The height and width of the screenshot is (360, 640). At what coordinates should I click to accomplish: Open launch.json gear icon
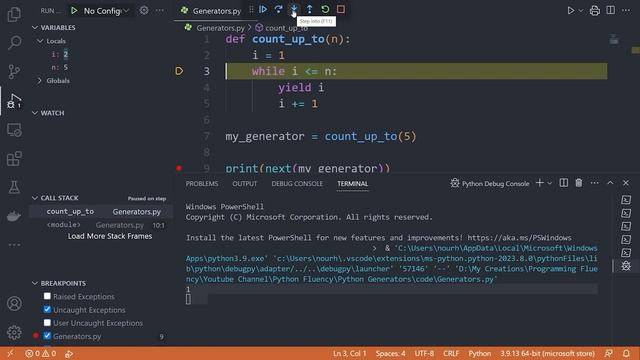[x=144, y=10]
